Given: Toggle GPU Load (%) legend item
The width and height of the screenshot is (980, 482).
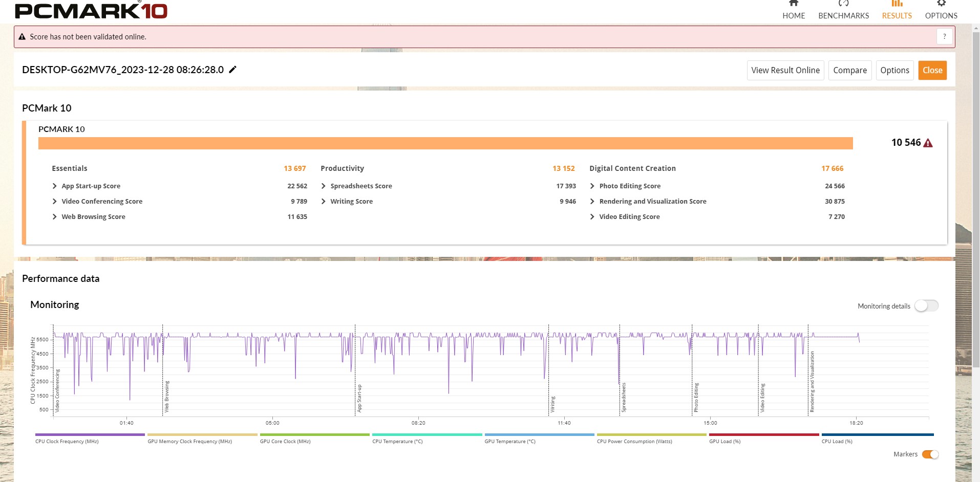Looking at the screenshot, I should (764, 438).
